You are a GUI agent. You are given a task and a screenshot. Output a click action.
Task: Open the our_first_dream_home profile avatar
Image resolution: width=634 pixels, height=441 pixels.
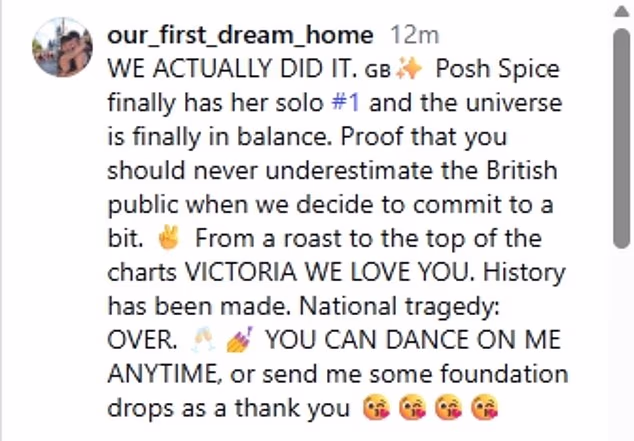click(x=63, y=48)
